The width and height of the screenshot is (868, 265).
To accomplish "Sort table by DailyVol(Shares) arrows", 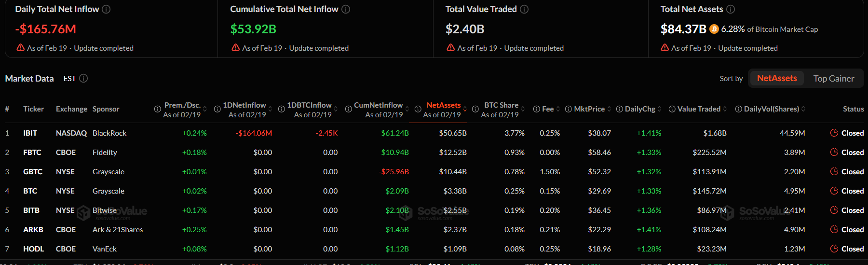I will click(803, 109).
